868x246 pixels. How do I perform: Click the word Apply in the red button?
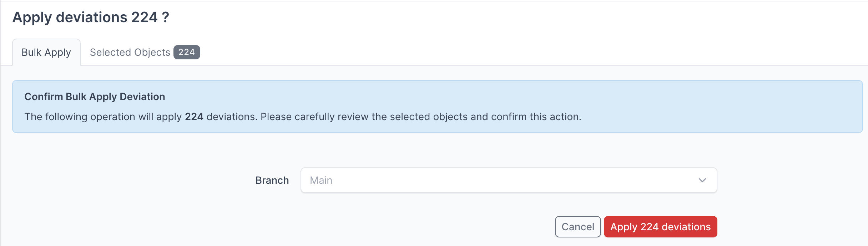(x=624, y=227)
